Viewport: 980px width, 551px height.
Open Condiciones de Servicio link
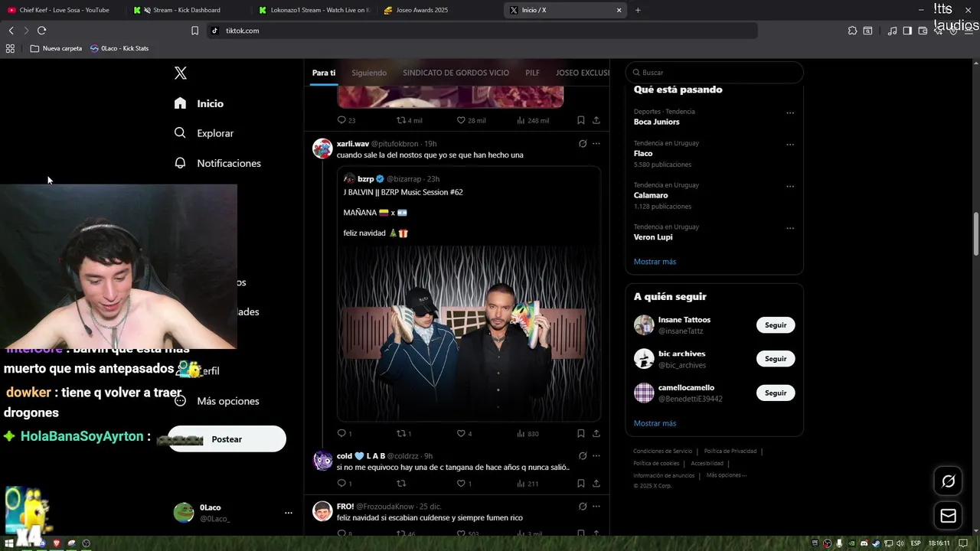click(662, 451)
